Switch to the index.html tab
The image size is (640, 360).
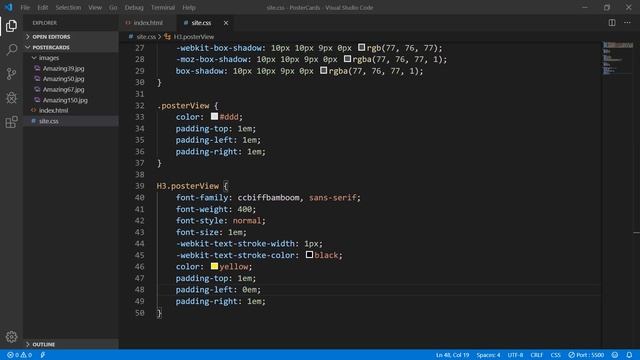(148, 23)
